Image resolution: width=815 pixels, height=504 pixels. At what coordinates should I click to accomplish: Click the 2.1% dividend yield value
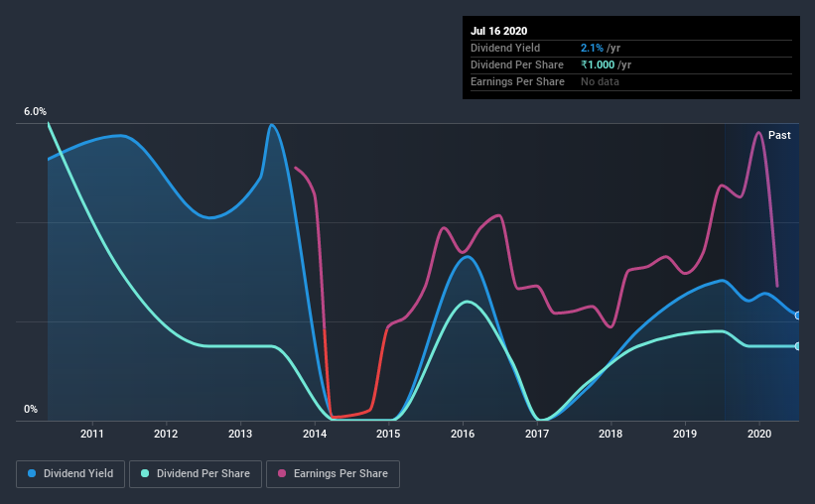click(592, 48)
